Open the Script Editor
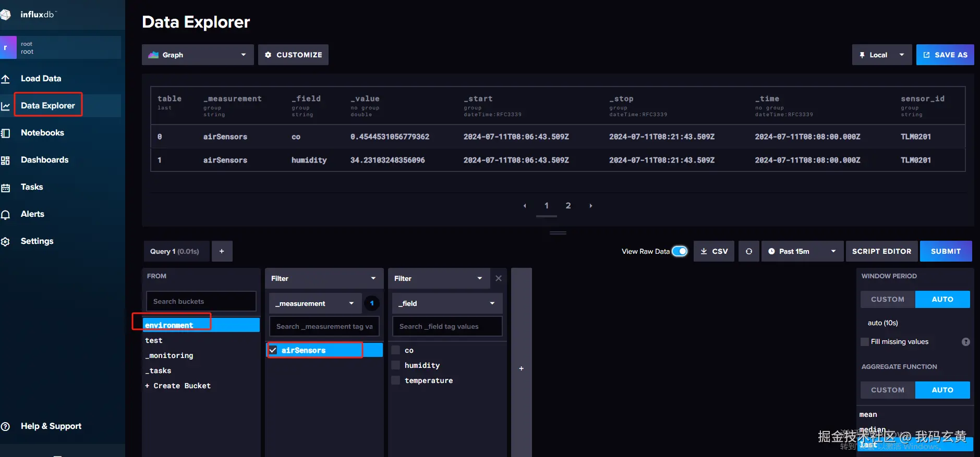The image size is (980, 457). coord(881,251)
